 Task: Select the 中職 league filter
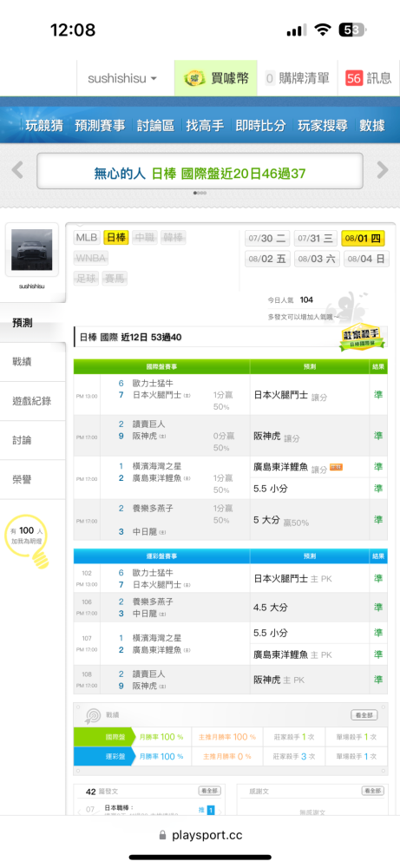point(145,238)
